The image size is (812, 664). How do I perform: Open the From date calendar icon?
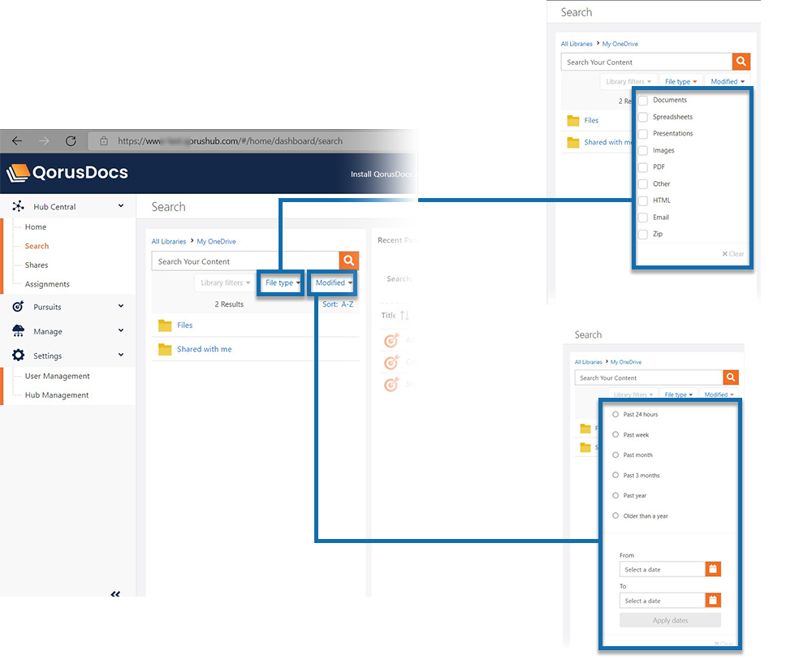[713, 569]
